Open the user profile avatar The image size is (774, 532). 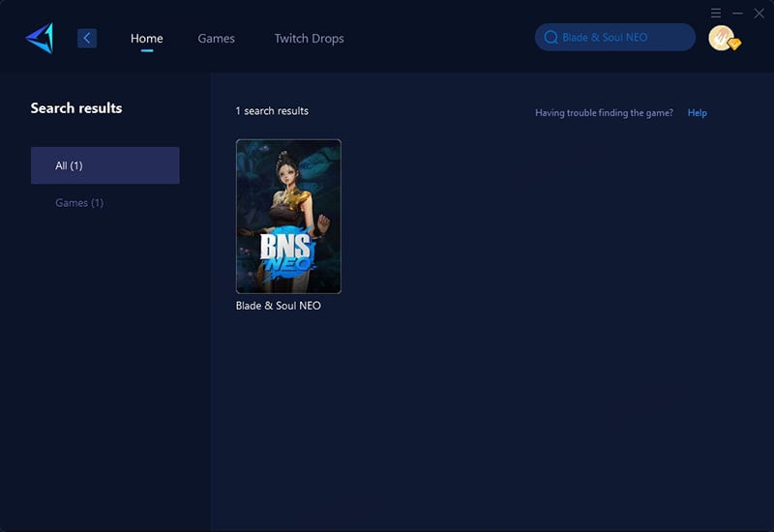(724, 38)
